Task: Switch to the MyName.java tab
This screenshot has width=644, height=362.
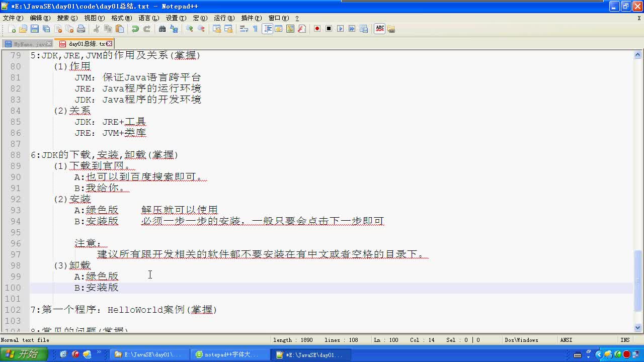Action: [x=28, y=44]
